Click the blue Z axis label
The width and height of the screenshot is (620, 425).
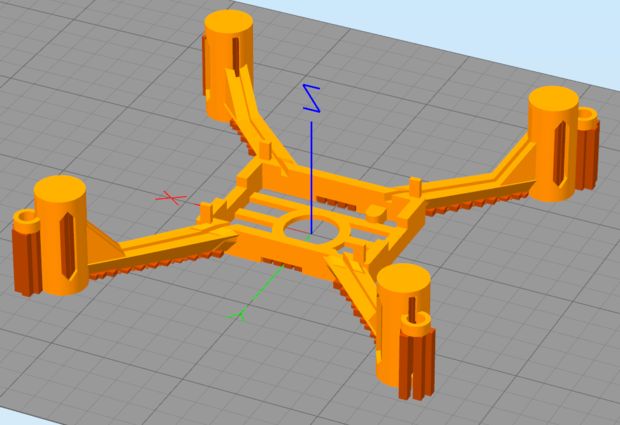click(312, 98)
